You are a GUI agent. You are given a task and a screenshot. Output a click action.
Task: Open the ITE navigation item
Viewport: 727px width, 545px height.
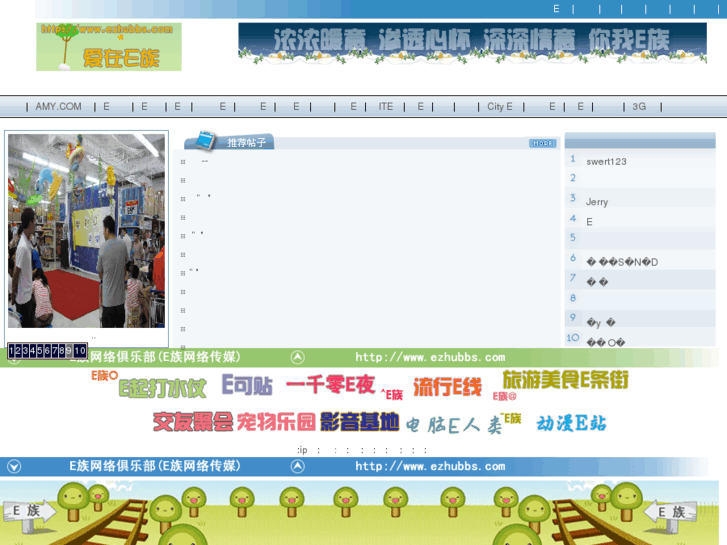click(386, 107)
